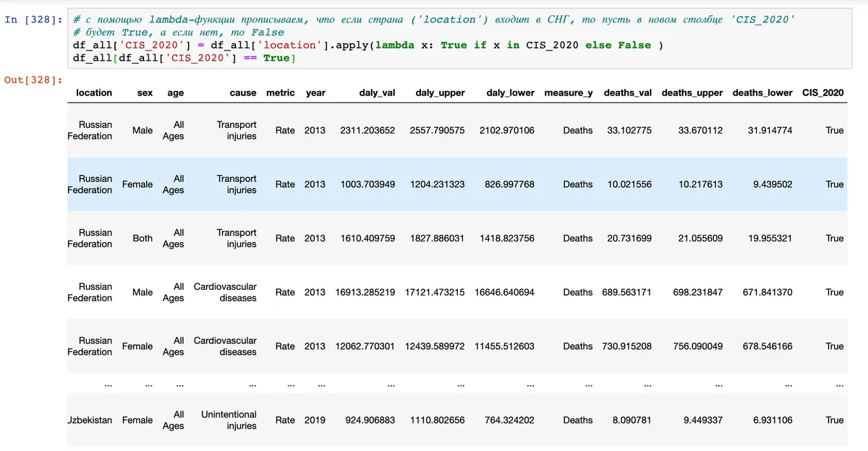Click the 'deaths_upper' column header
Image resolution: width=868 pixels, height=451 pixels.
click(692, 93)
